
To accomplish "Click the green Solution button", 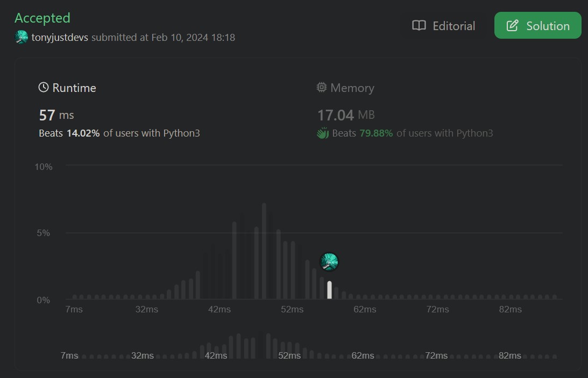I will pyautogui.click(x=538, y=25).
